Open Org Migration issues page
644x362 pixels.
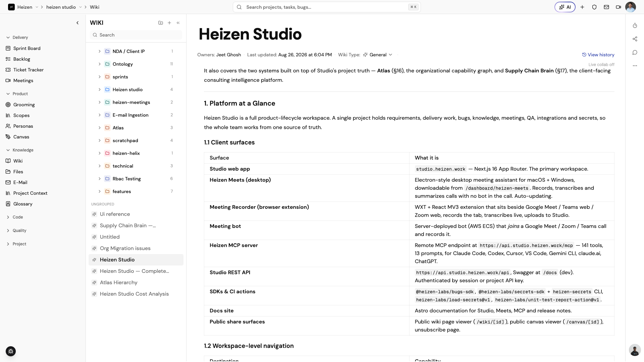coord(125,248)
